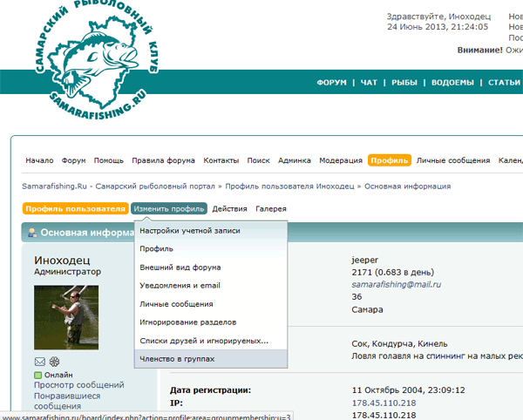This screenshot has height=420, width=523.
Task: Open the Иноходец avatar photo
Action: pyautogui.click(x=66, y=317)
